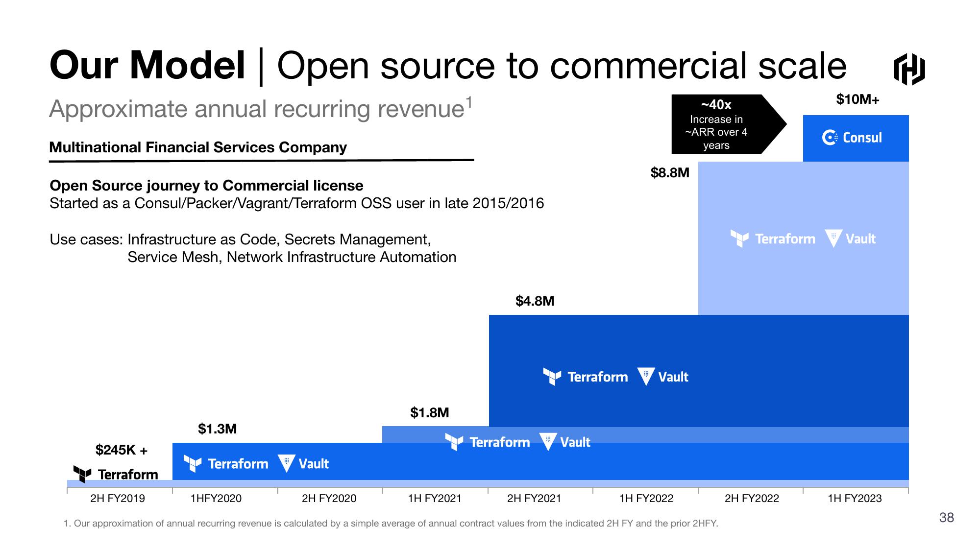Click 'Multinational Financial Services Company' heading

198,147
